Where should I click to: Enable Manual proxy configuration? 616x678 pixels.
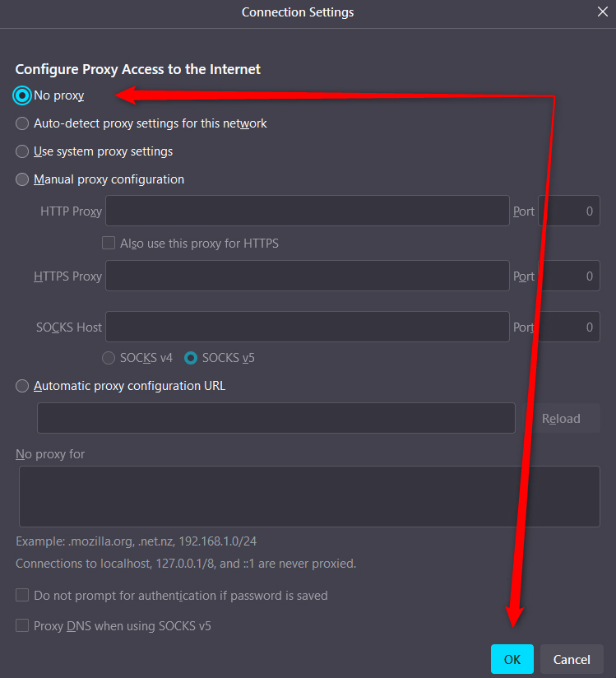[21, 179]
